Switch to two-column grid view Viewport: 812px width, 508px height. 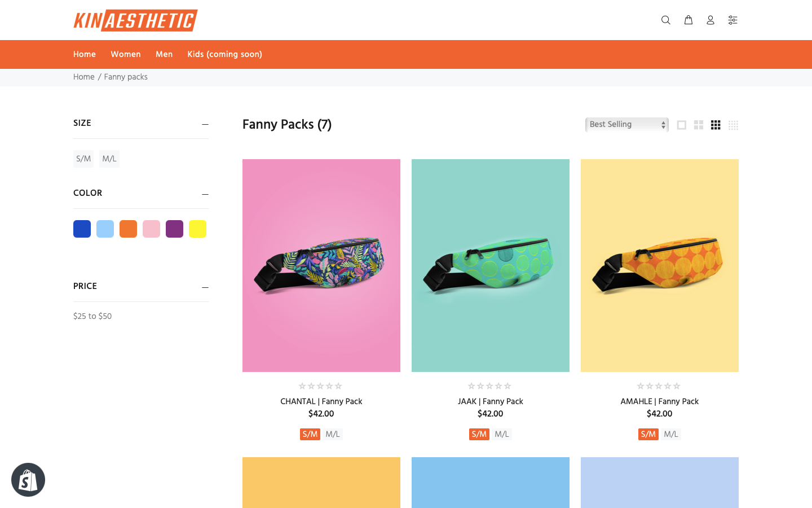699,125
